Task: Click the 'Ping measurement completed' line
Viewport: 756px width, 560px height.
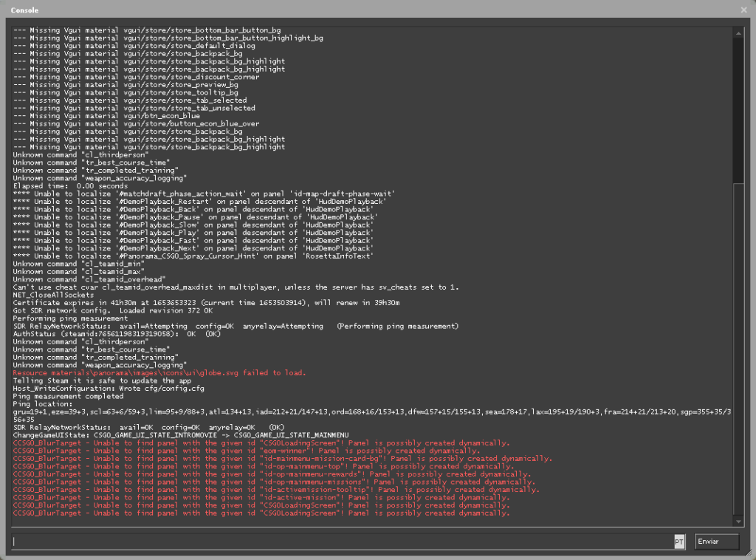Action: pos(66,396)
